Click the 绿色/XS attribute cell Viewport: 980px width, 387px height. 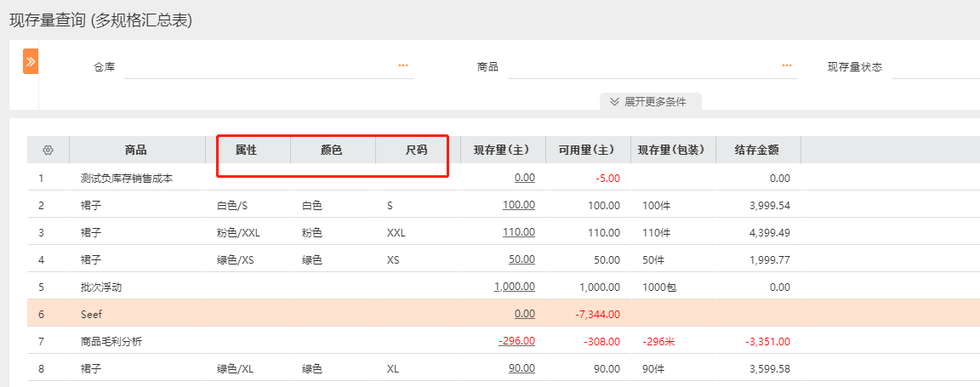(x=248, y=260)
